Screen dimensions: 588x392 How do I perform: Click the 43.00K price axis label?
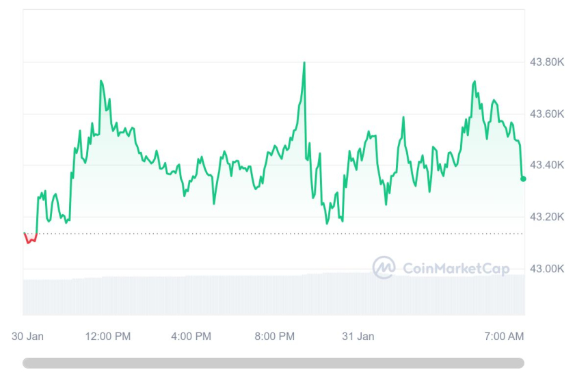[x=547, y=268]
